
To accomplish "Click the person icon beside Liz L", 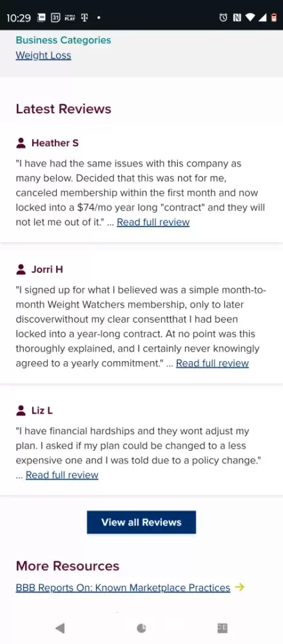I will (x=21, y=410).
